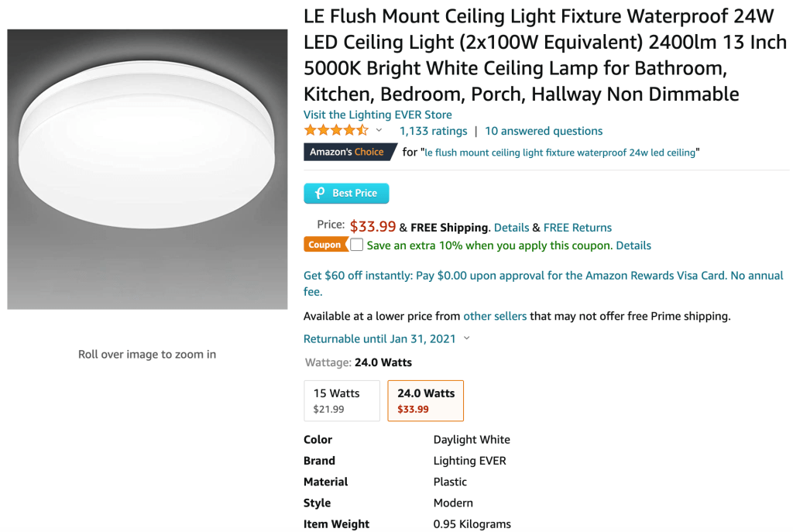Viewport: 793px width, 532px height.
Task: Tick the 10% coupon checkbox
Action: pyautogui.click(x=356, y=245)
